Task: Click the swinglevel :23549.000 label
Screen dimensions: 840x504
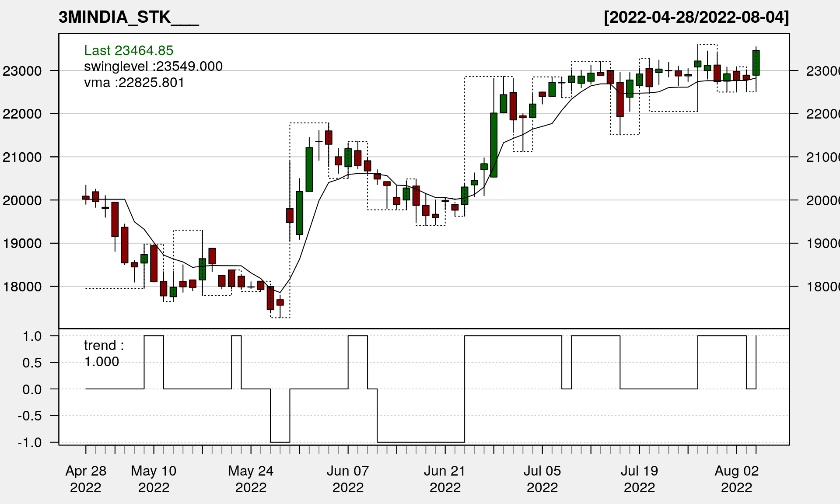Action: click(153, 66)
